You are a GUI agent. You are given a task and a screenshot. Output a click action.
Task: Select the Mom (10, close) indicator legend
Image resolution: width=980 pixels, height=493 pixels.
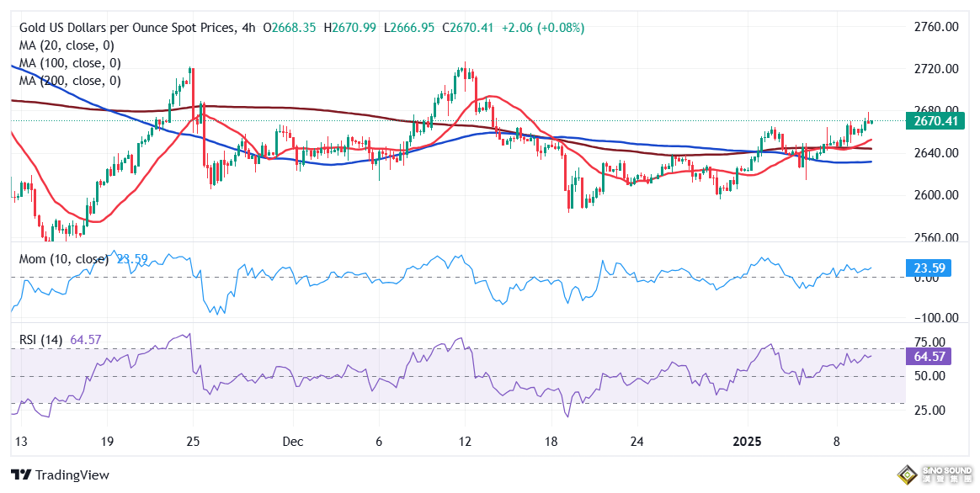pos(63,259)
